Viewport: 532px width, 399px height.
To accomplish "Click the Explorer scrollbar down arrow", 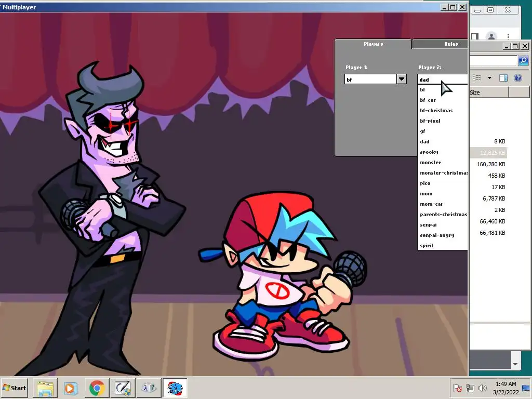I will coord(515,364).
